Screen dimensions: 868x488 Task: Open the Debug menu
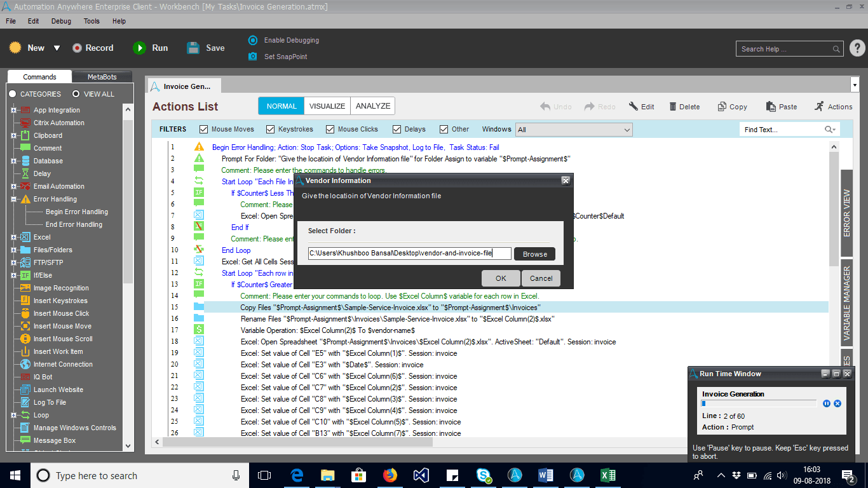61,21
